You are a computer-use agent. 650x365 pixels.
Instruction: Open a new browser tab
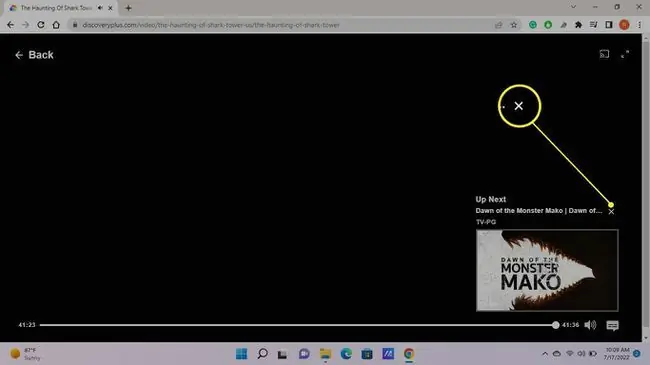coord(128,8)
